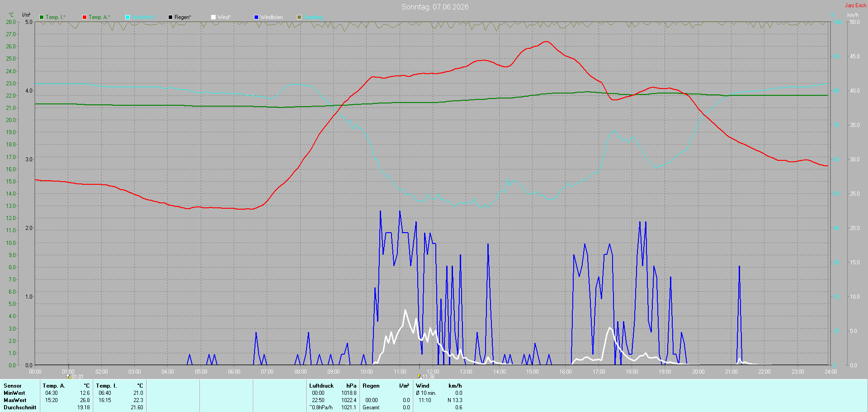Click the 04:30 min temperature time
The image size is (868, 412).
[52, 393]
